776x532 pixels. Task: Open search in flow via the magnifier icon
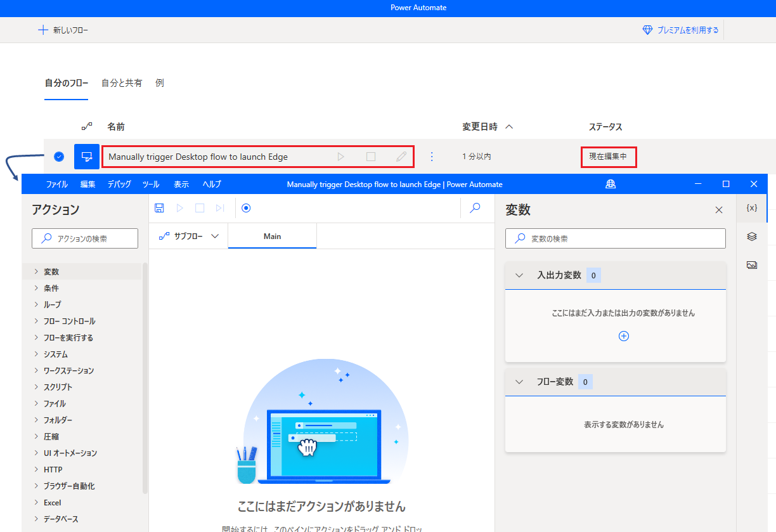[x=475, y=207]
